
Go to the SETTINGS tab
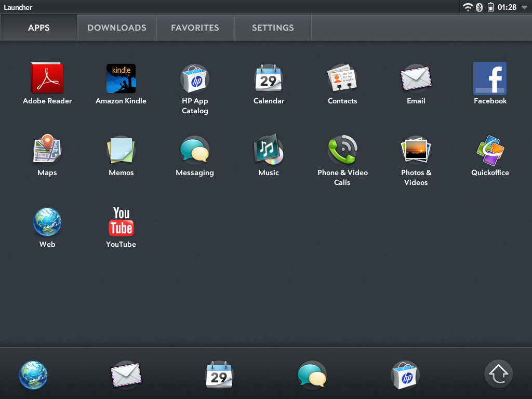point(273,28)
